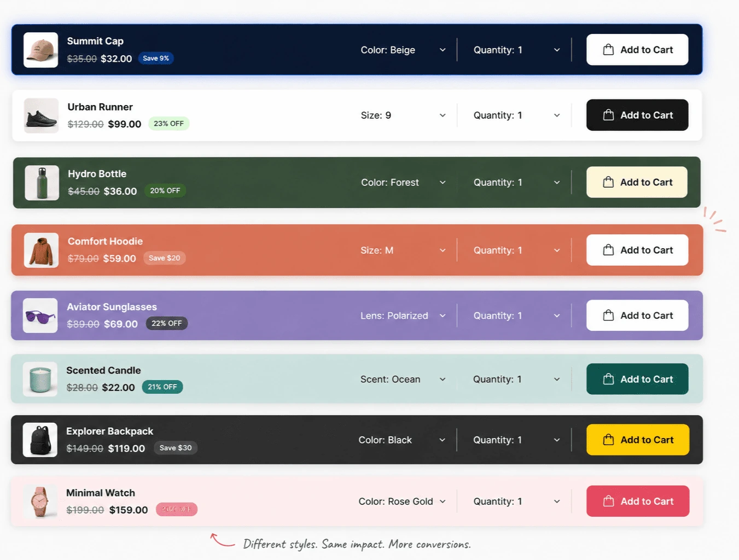Image resolution: width=739 pixels, height=560 pixels.
Task: Change quantity for Summit Cap
Action: pos(517,50)
